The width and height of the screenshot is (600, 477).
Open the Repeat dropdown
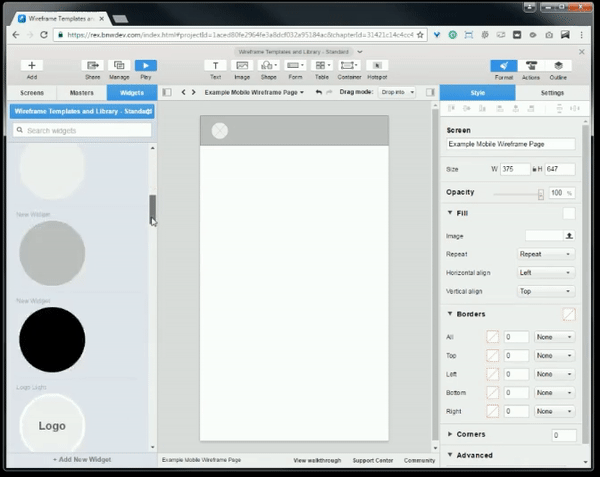pyautogui.click(x=546, y=254)
